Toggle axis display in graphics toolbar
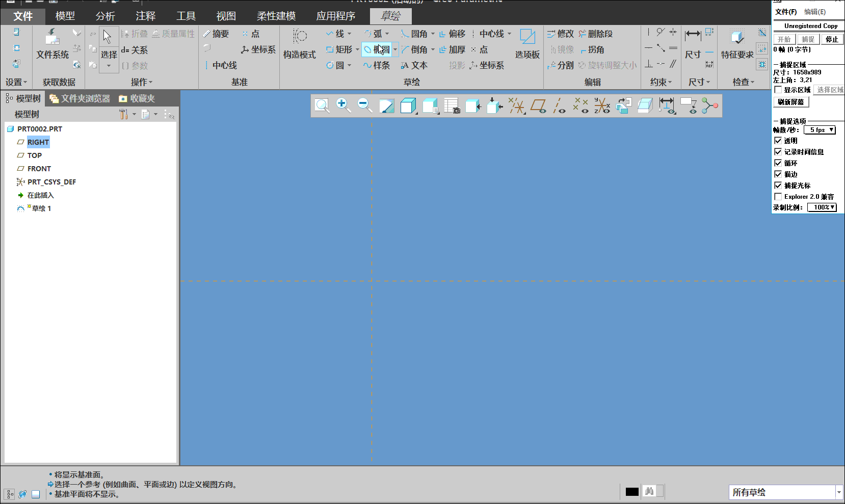Screen dimensions: 845x504 (x=560, y=105)
